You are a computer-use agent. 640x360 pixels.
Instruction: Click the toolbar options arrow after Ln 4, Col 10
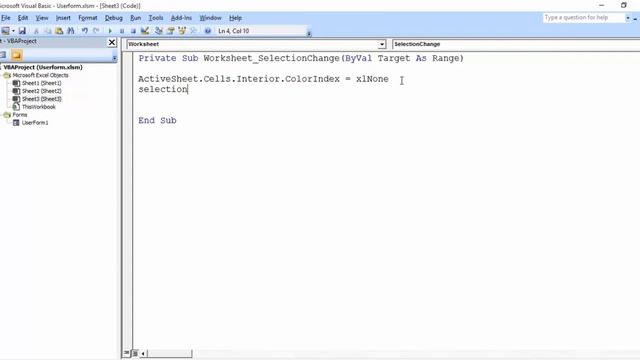click(x=309, y=33)
